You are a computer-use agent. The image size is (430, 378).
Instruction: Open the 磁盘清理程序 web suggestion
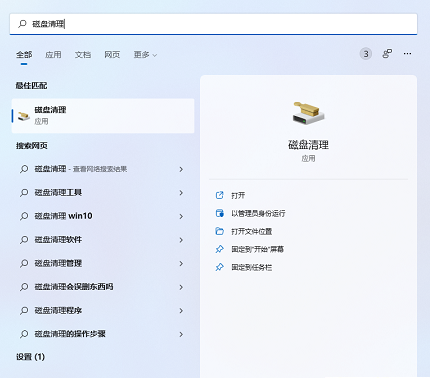[x=103, y=311]
